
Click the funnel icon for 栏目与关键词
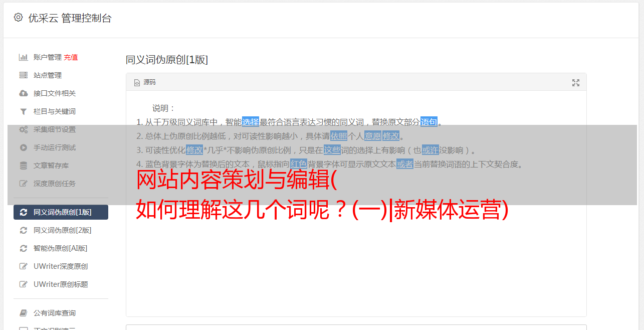click(23, 111)
